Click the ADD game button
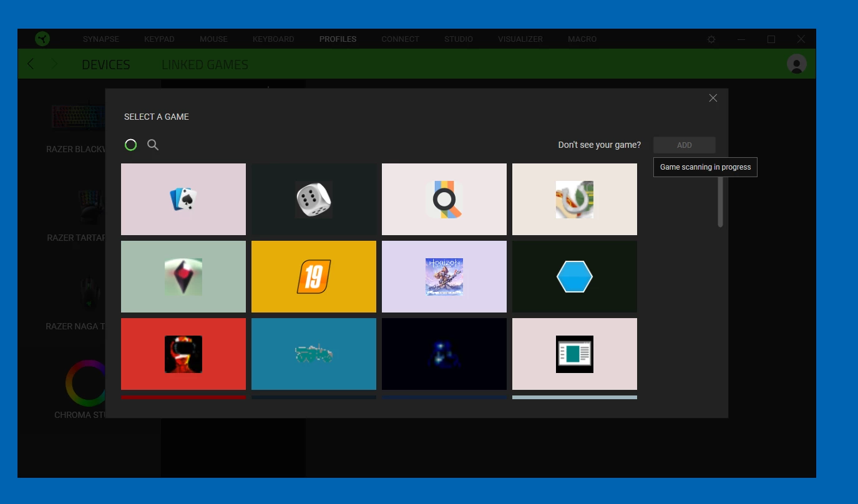This screenshot has height=504, width=858. (x=685, y=145)
